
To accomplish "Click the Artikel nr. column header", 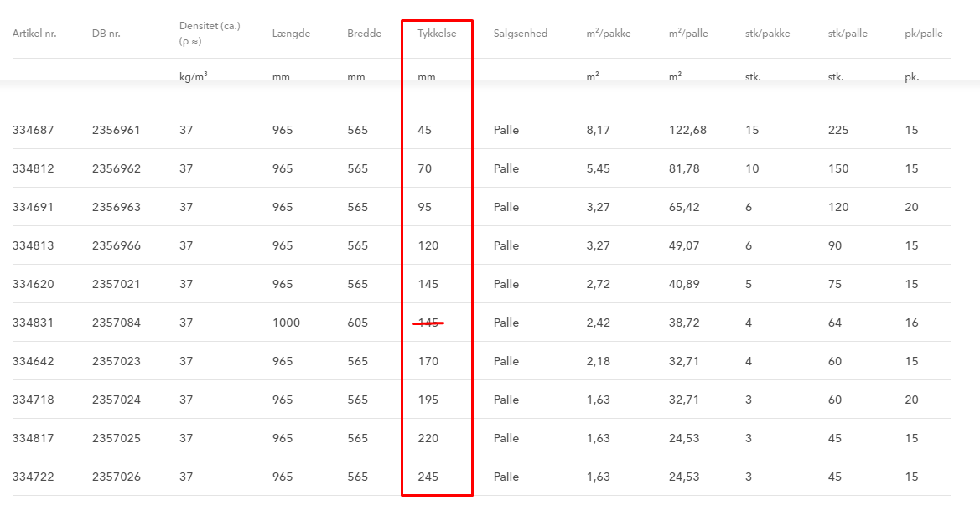I will pyautogui.click(x=34, y=34).
